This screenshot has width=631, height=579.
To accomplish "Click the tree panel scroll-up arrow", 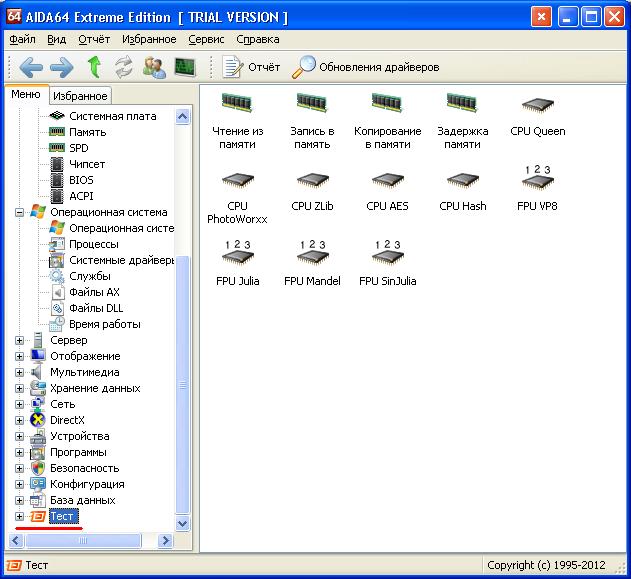I will [182, 116].
